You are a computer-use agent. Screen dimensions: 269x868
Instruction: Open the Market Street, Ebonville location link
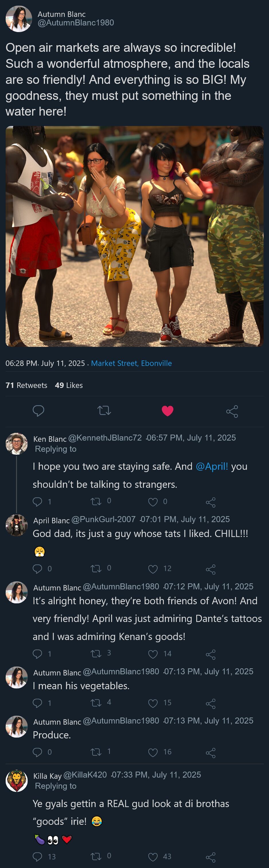point(131,363)
